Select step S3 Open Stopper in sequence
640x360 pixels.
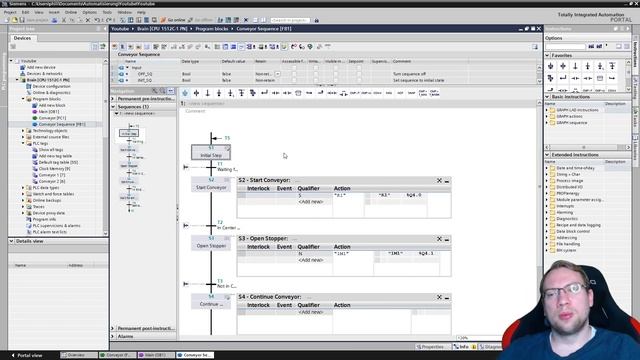pos(211,243)
